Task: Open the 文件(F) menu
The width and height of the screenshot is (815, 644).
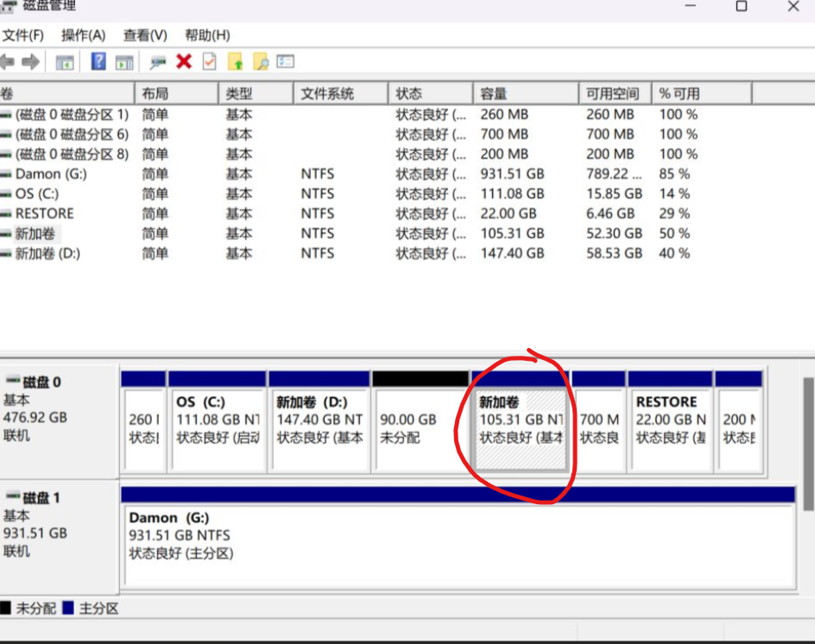Action: (22, 35)
